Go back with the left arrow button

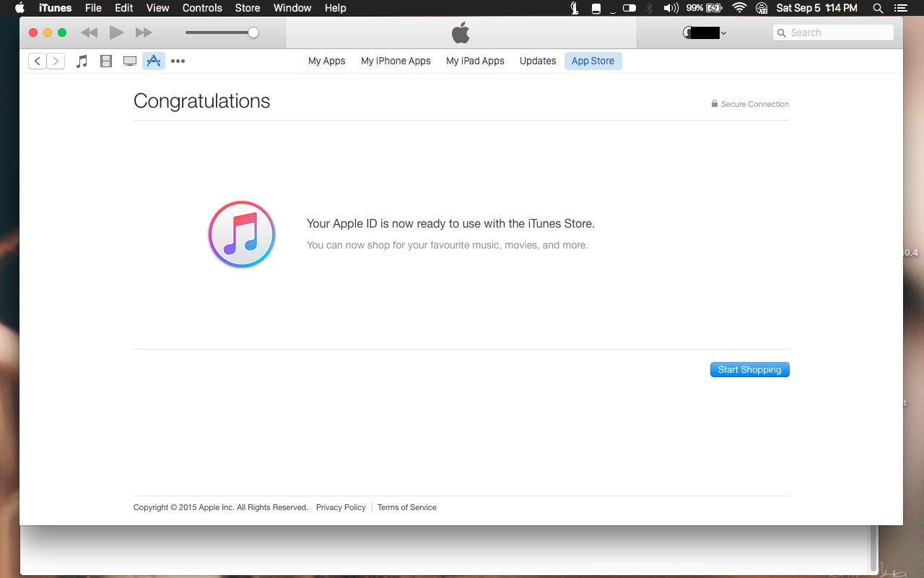(x=38, y=61)
